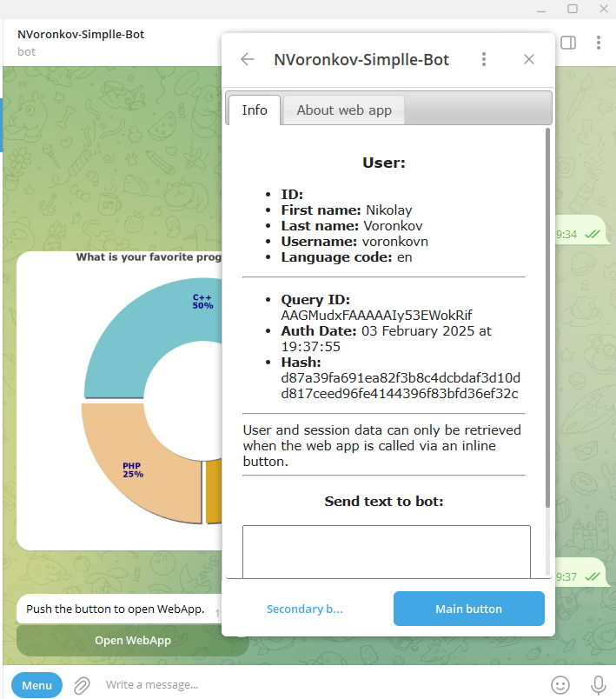Select the Hash value text
The height and width of the screenshot is (699, 616).
tap(400, 386)
